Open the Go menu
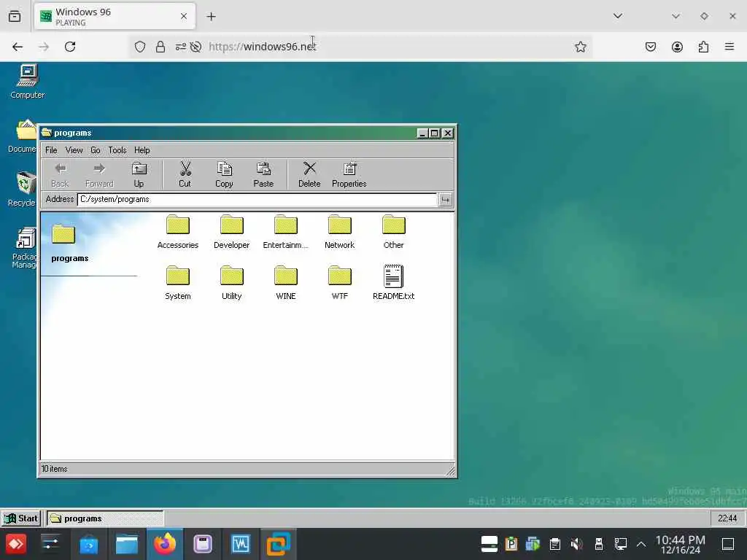This screenshot has width=747, height=560. point(96,150)
